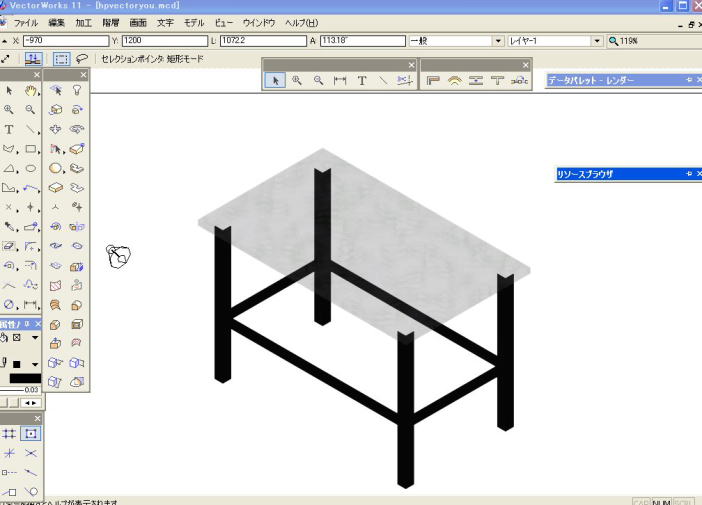Select the Rectangle tool
The height and width of the screenshot is (505, 702).
(x=30, y=149)
